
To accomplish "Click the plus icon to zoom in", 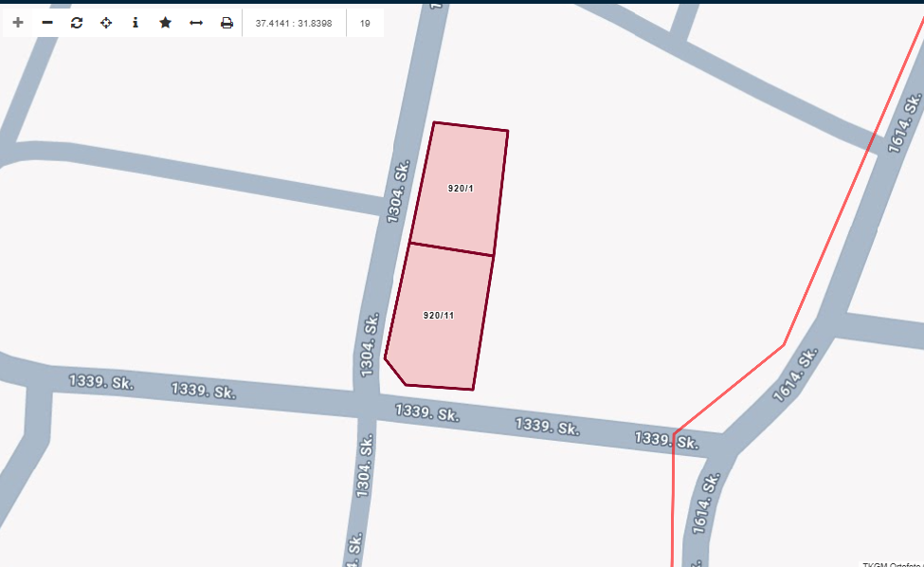I will [x=18, y=23].
